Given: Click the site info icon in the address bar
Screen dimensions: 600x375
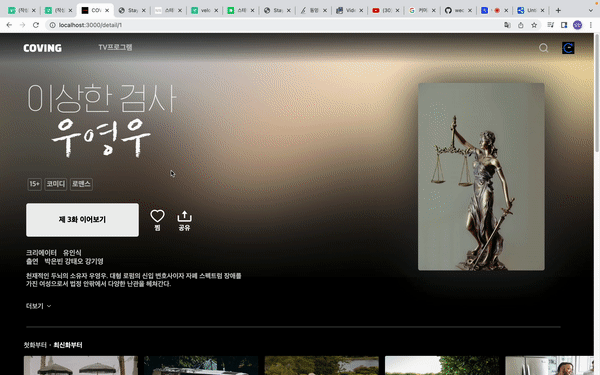Looking at the screenshot, I should 52,25.
